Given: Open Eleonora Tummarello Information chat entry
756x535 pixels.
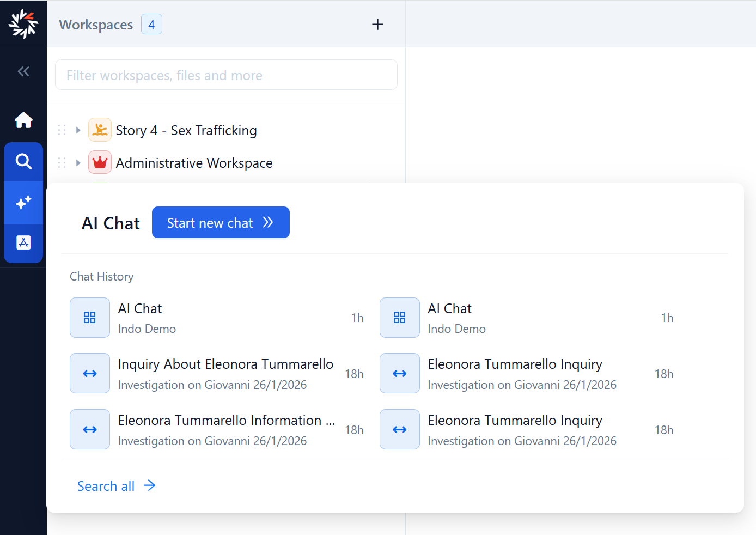Looking at the screenshot, I should click(x=225, y=421).
